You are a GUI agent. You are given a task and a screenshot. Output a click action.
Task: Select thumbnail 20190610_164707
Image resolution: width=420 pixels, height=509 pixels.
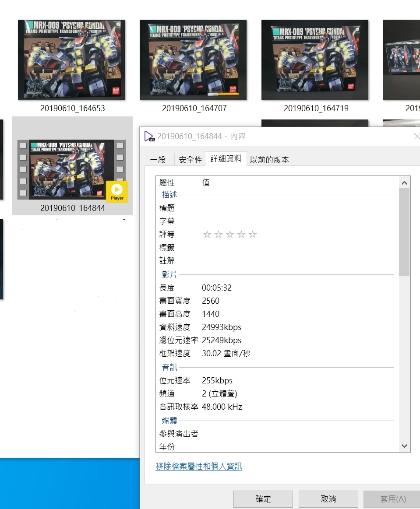click(x=193, y=60)
